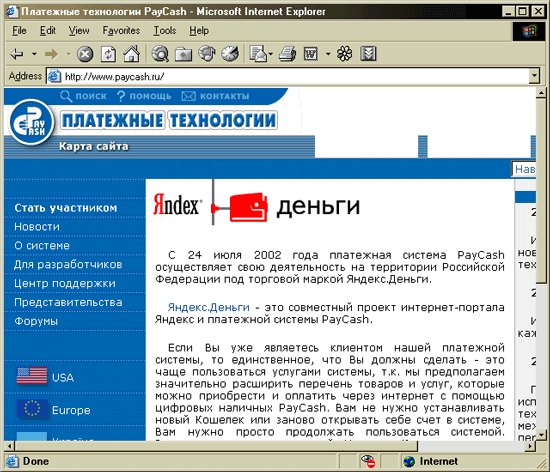Click the Refresh page icon
The height and width of the screenshot is (472, 550).
point(108,54)
